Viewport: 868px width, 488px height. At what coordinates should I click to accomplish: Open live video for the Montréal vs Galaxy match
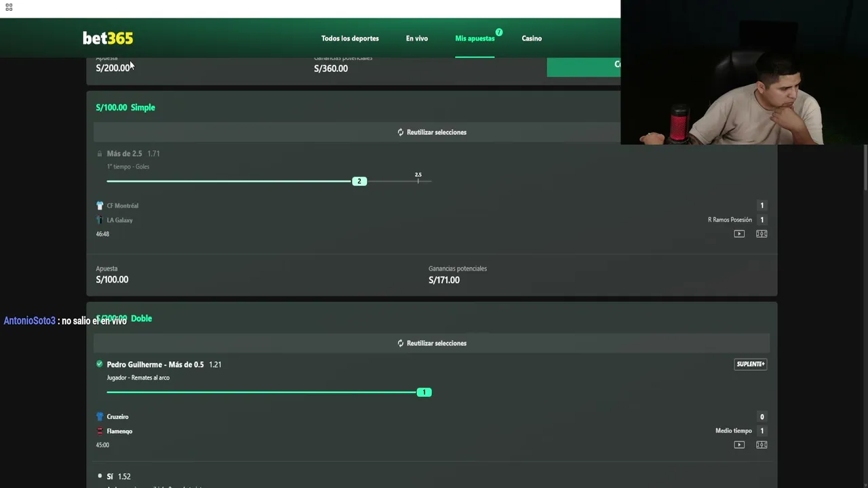point(739,234)
